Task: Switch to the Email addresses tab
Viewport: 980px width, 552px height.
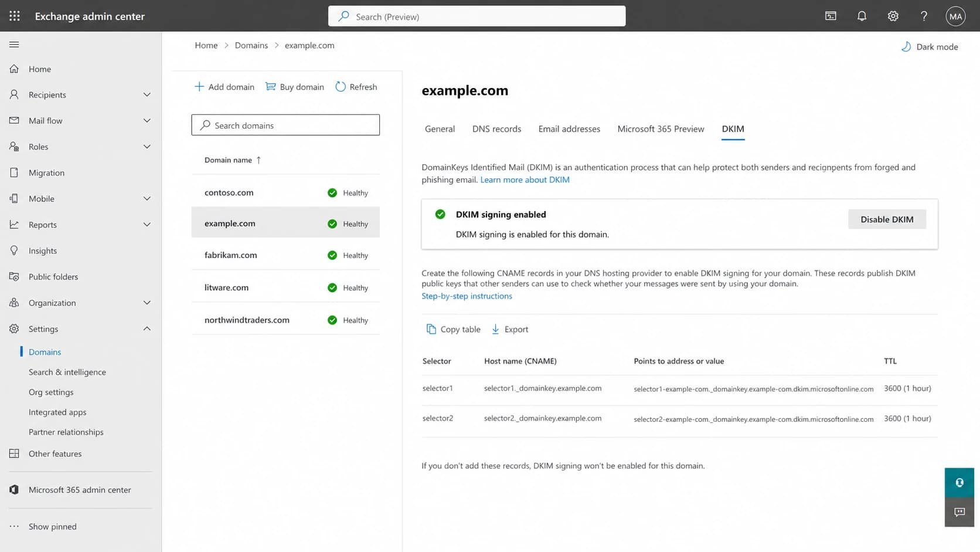Action: [569, 129]
